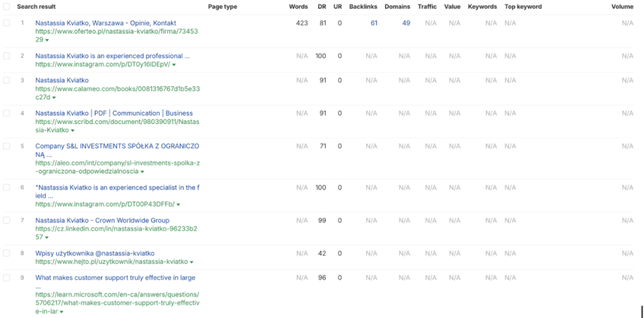Sort by the Words column header
This screenshot has width=644, height=318.
pyautogui.click(x=298, y=6)
